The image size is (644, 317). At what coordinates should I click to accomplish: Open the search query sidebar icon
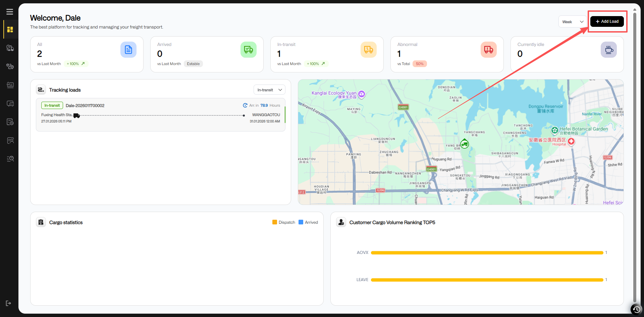point(10,159)
